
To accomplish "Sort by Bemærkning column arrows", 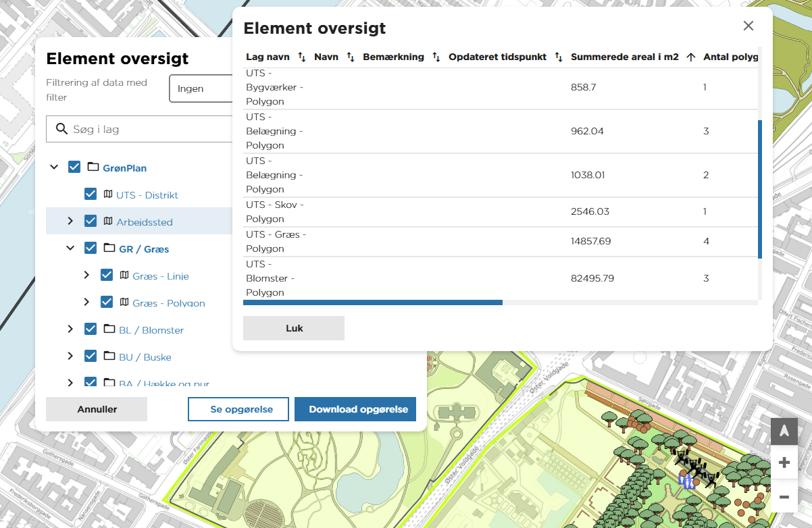I will pyautogui.click(x=436, y=57).
